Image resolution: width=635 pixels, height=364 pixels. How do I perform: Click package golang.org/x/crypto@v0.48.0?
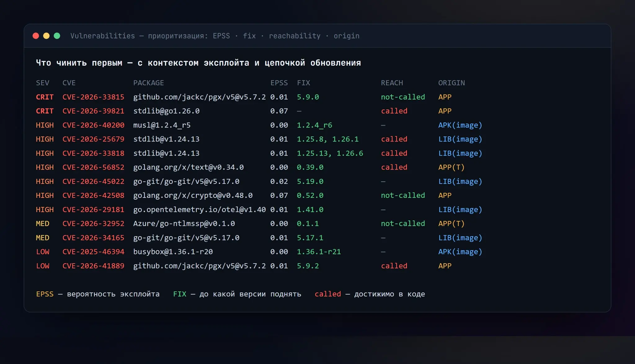pos(193,196)
